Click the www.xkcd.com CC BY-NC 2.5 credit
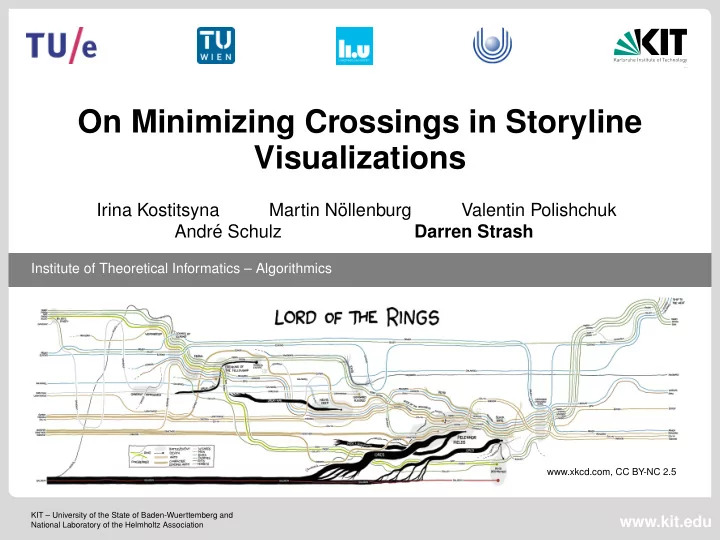 611,472
